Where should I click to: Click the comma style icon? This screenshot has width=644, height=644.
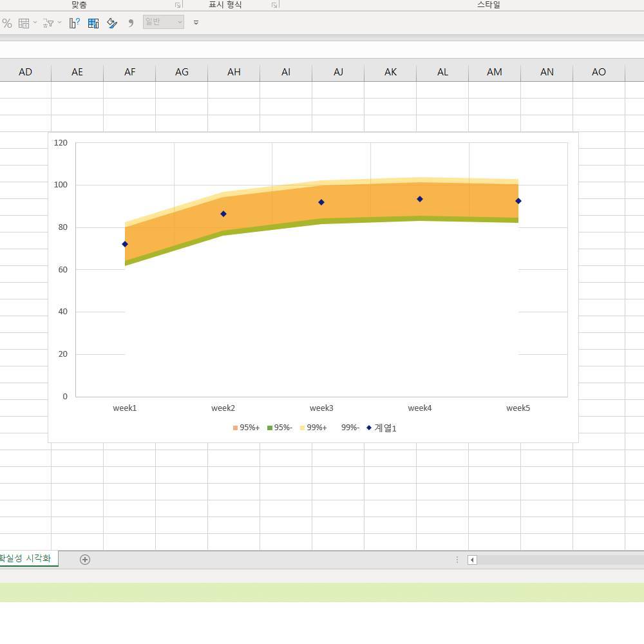[x=131, y=23]
